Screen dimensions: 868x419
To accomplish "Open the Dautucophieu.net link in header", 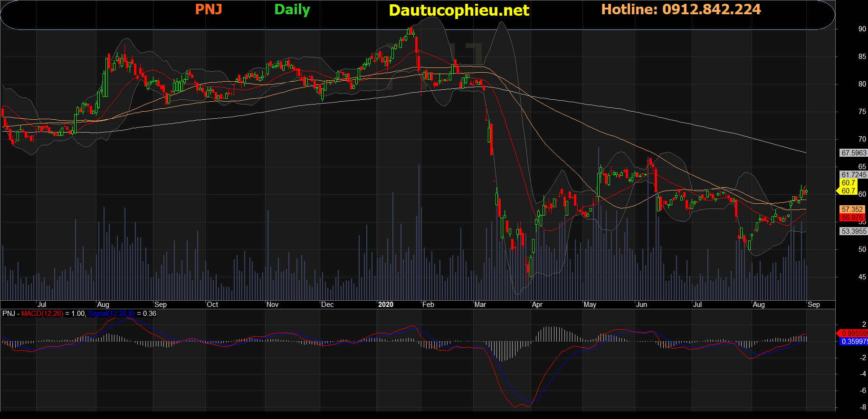I will pyautogui.click(x=459, y=10).
